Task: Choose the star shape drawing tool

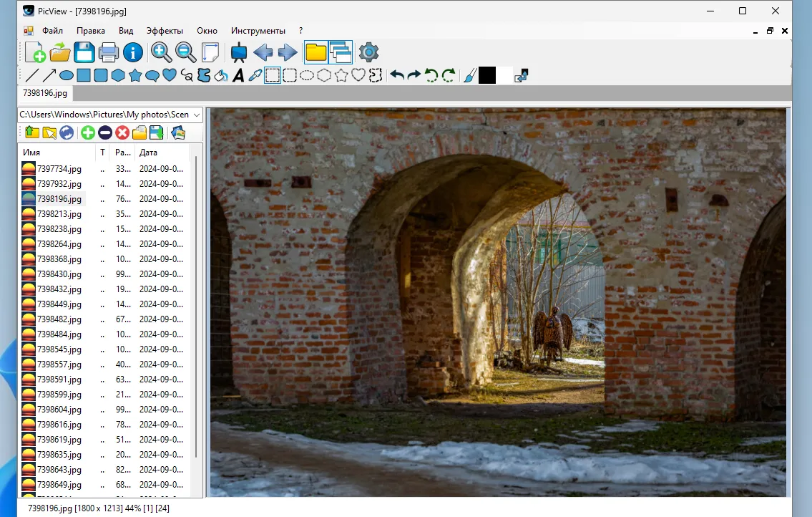Action: click(135, 75)
